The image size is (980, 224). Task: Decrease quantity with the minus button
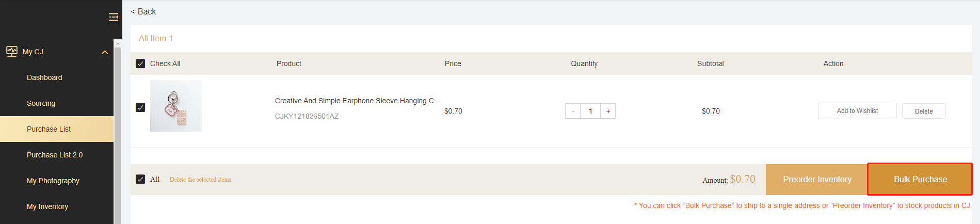[573, 111]
